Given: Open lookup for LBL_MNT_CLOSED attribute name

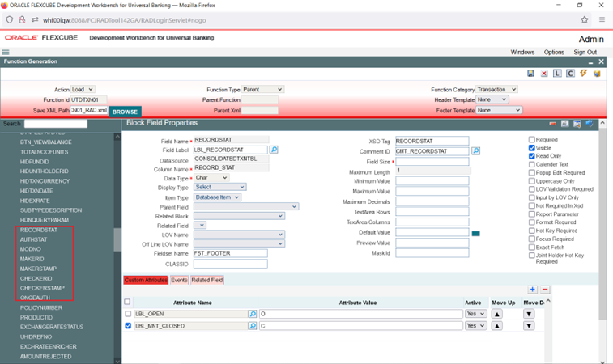Looking at the screenshot, I should 253,326.
